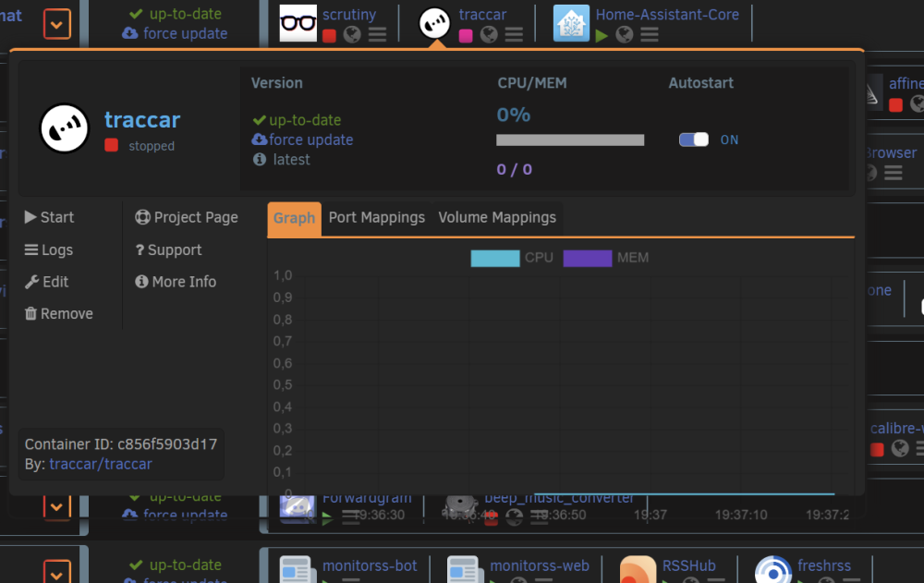Click the RSSHub container name
This screenshot has width=924, height=583.
pos(689,565)
